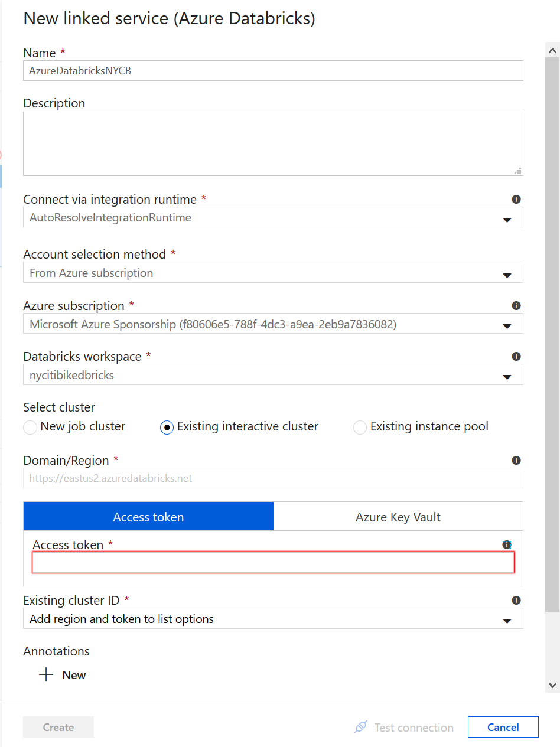Click the Cancel button
560x747 pixels.
pyautogui.click(x=503, y=727)
